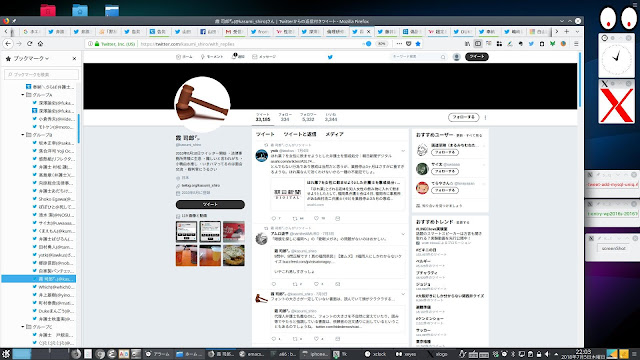
Task: Switch to the xclock taskbar entry
Action: (x=375, y=354)
